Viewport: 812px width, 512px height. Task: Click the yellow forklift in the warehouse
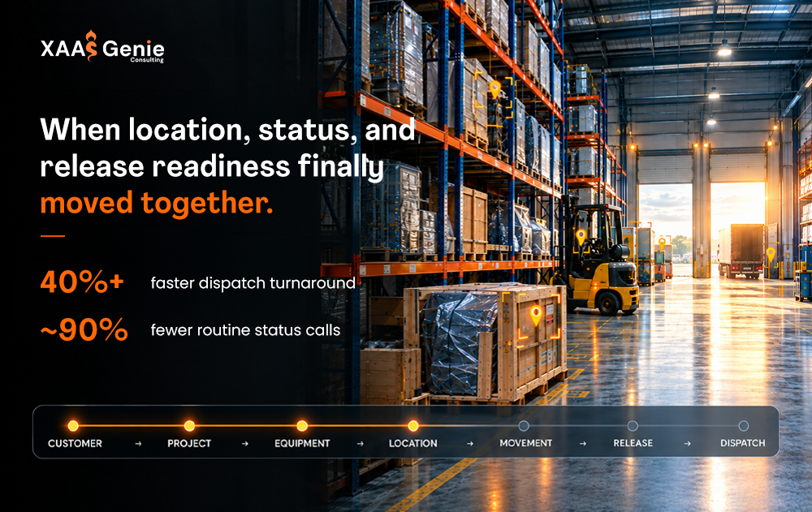coord(601,259)
